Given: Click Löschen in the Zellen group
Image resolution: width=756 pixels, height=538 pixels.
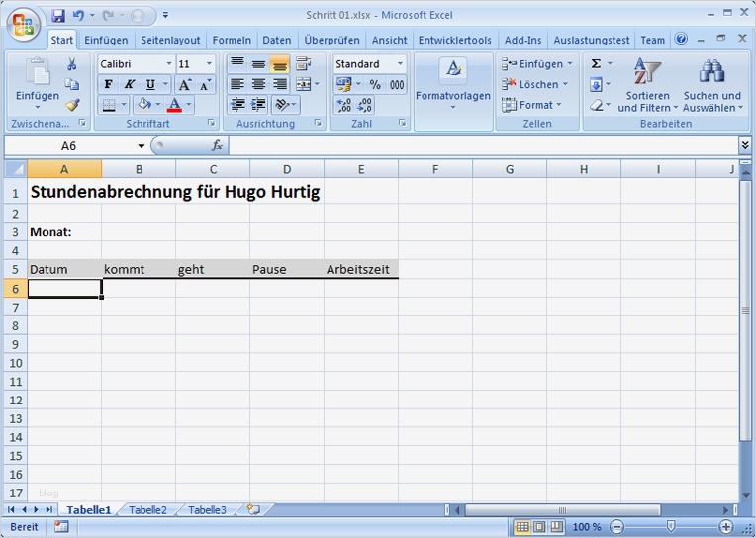Looking at the screenshot, I should [534, 84].
